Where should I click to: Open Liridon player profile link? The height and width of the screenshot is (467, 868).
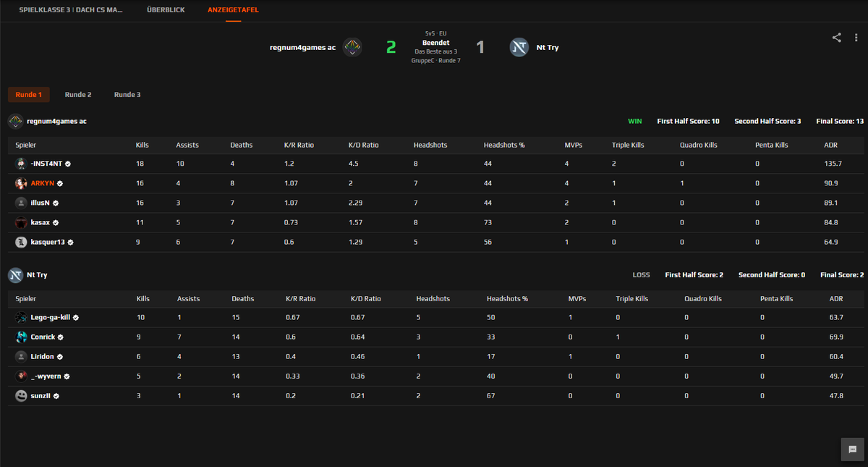[41, 357]
